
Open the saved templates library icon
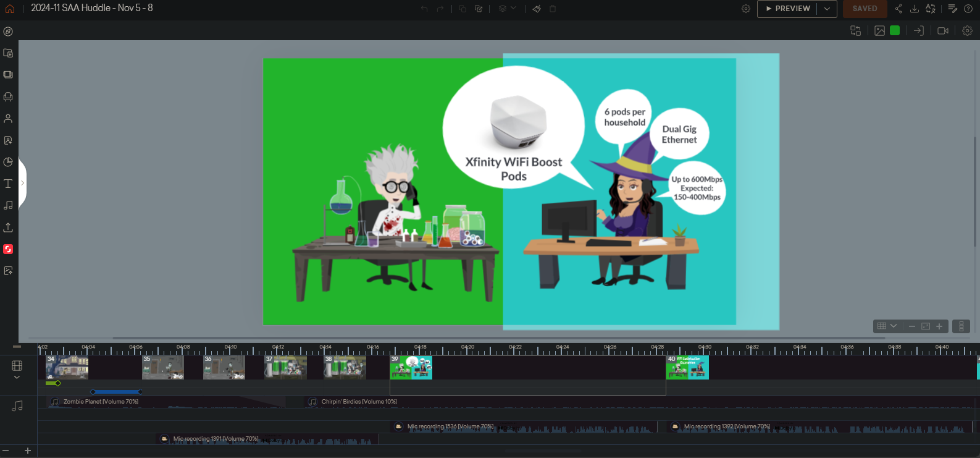8,53
